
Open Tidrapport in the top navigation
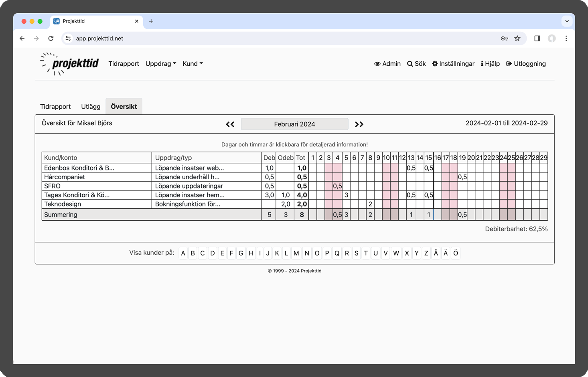[124, 64]
